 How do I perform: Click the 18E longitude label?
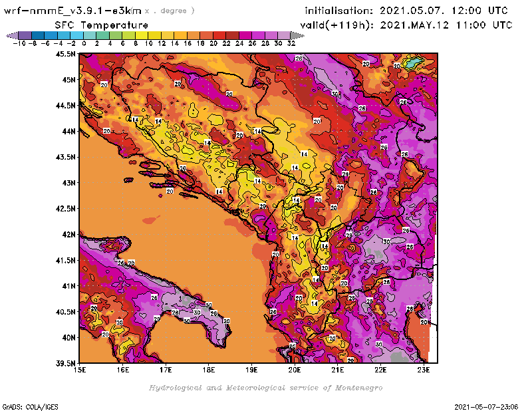click(209, 370)
